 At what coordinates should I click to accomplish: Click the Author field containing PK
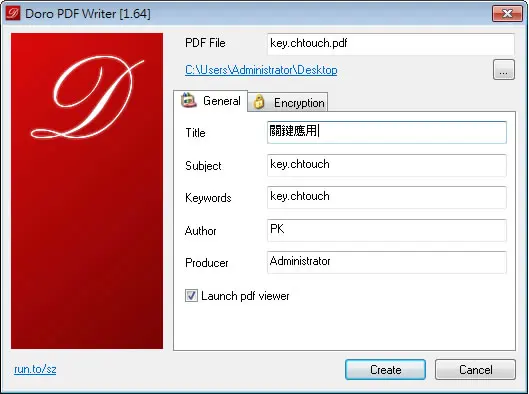coord(387,230)
